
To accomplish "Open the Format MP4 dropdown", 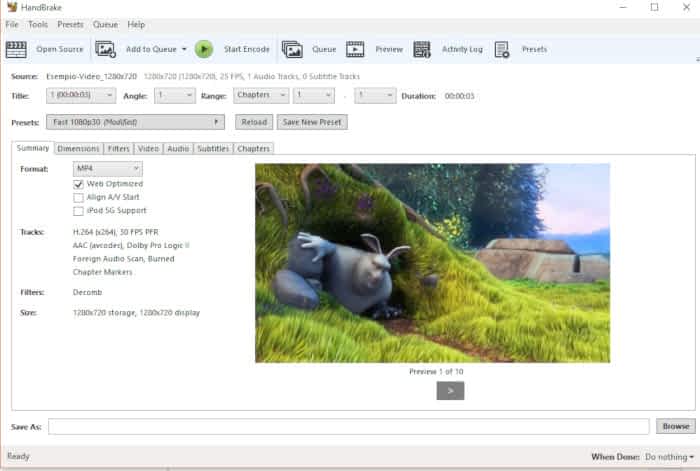I will 109,169.
